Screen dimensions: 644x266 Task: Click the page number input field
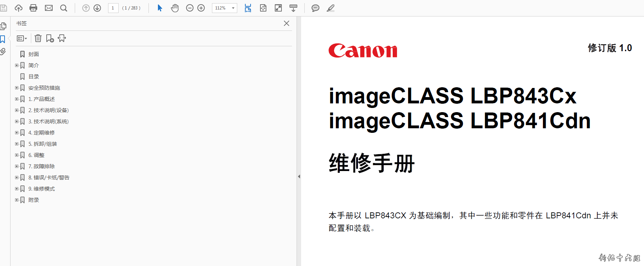coord(113,8)
